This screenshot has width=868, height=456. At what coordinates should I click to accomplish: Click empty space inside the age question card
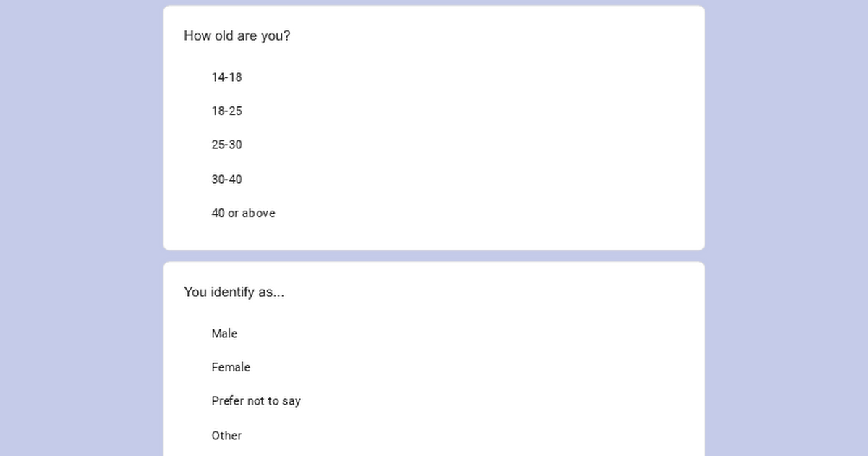point(506,145)
